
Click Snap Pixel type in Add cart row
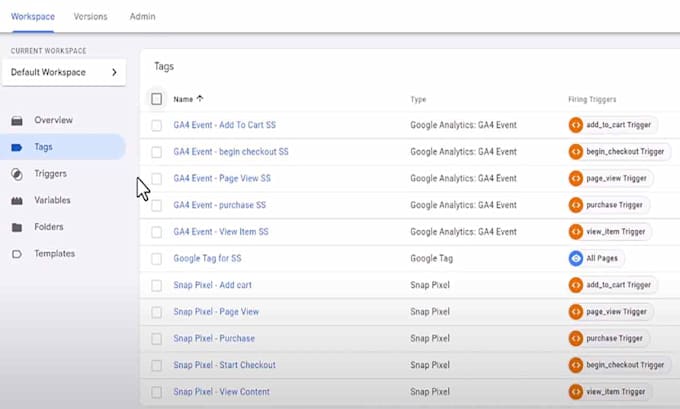point(430,285)
